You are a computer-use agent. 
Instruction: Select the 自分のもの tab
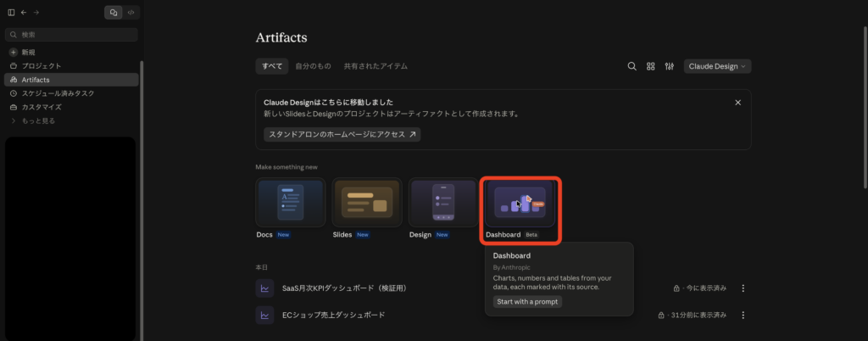coord(313,66)
